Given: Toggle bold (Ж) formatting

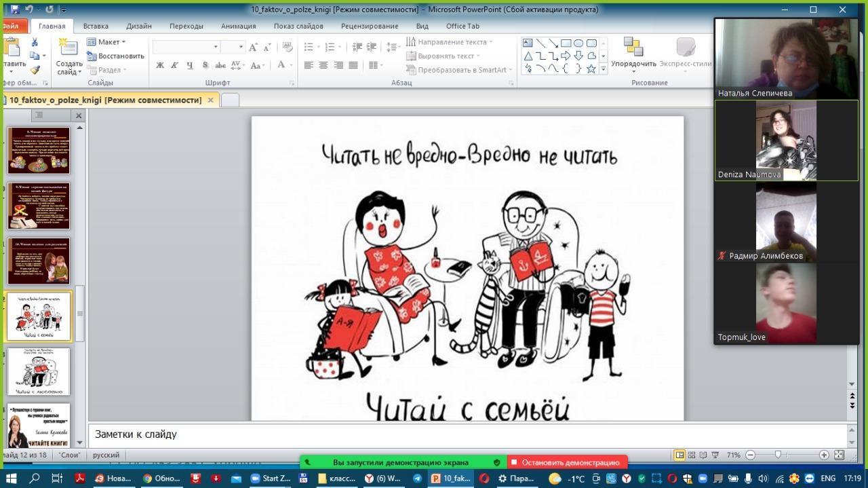Looking at the screenshot, I should (x=160, y=65).
